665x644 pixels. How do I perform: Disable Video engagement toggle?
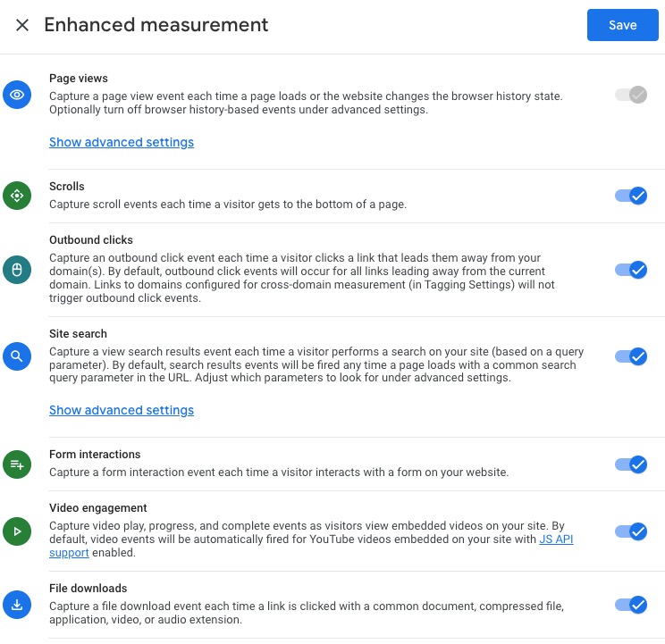click(631, 531)
